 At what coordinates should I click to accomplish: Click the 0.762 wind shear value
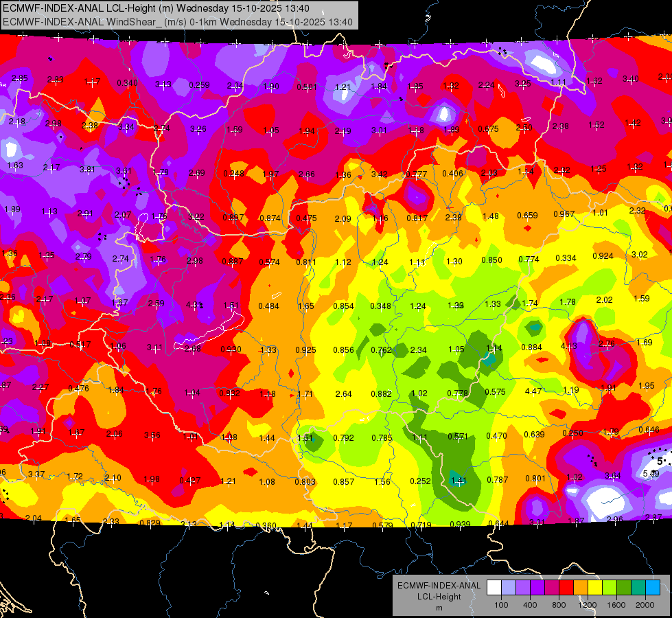click(382, 350)
